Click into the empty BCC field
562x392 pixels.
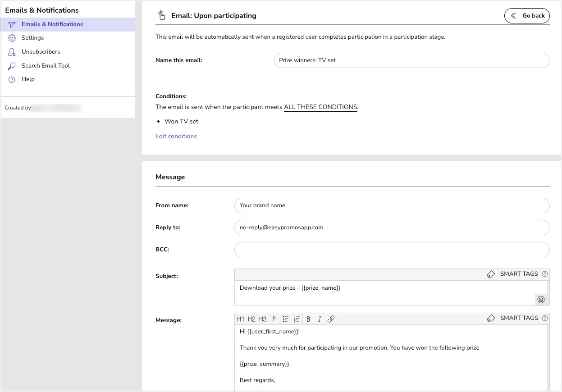coord(392,250)
